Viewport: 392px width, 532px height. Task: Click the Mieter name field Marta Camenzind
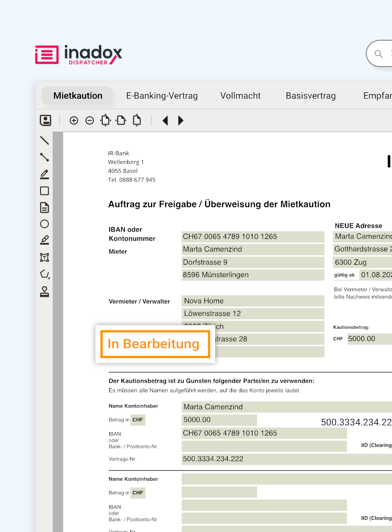(x=253, y=249)
